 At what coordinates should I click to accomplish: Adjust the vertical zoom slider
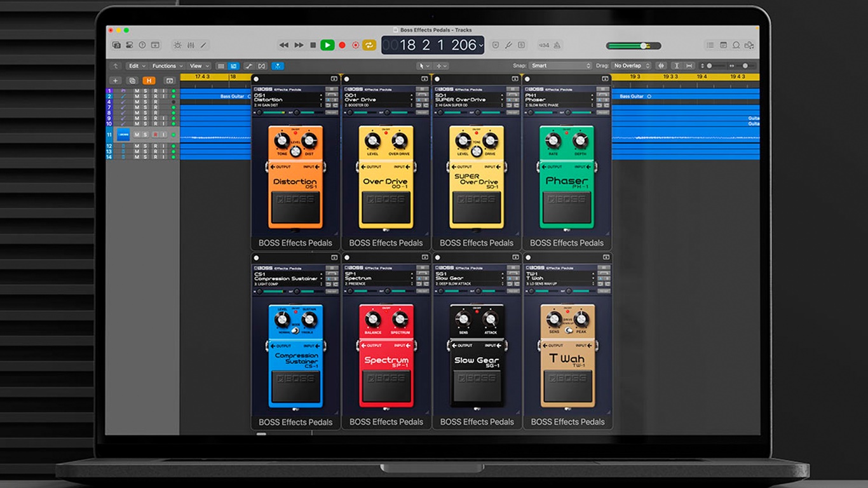713,66
